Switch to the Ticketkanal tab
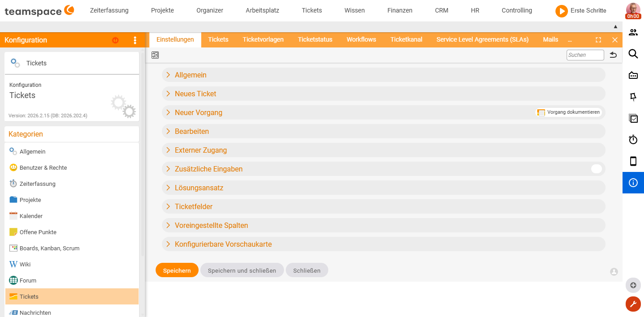644x317 pixels. 406,39
